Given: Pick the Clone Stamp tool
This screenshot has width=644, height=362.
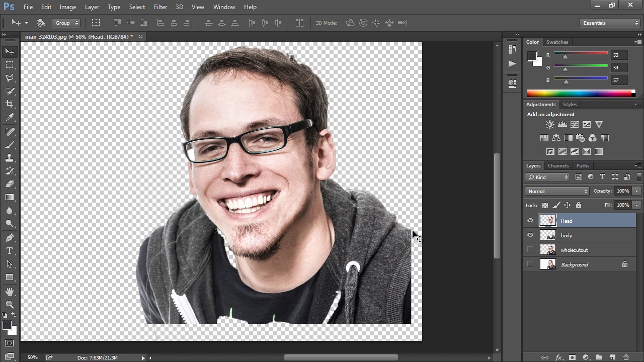Looking at the screenshot, I should point(10,158).
